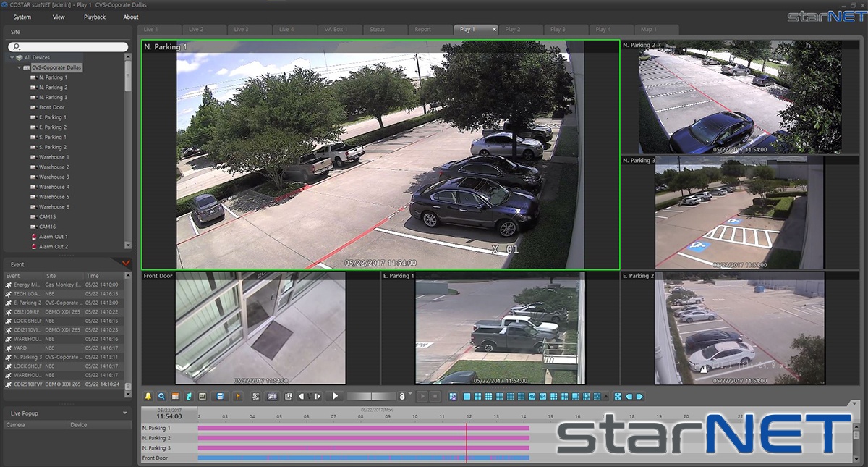Click the magnifier search icon in playback toolbar

[161, 397]
